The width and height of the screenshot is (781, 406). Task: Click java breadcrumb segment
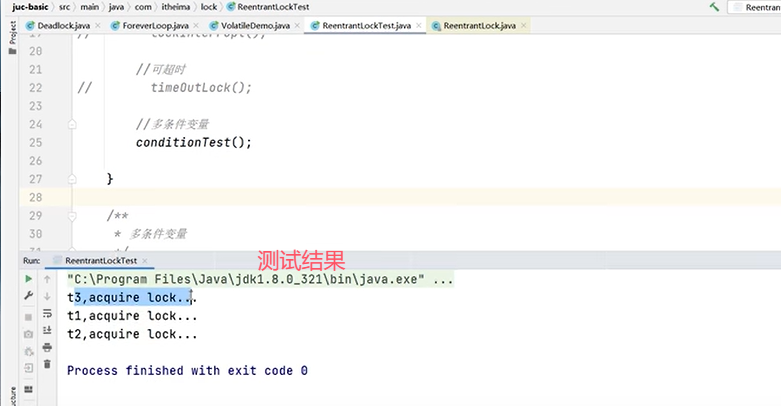[116, 7]
